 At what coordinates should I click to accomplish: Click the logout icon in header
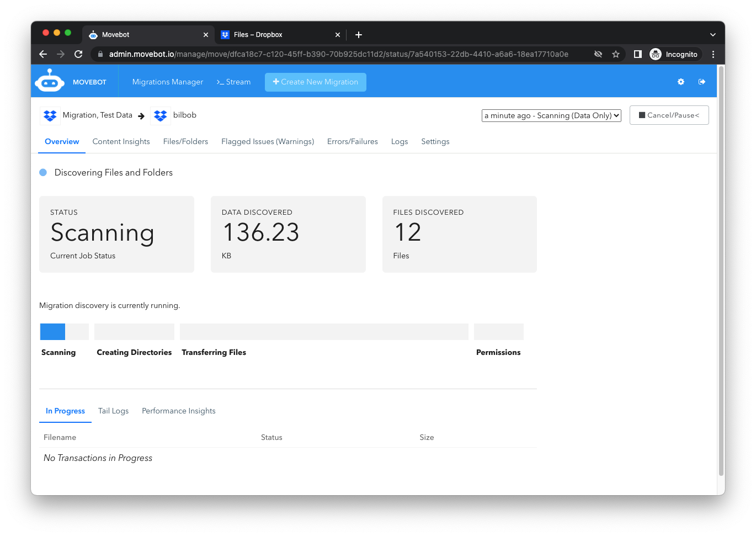[702, 82]
